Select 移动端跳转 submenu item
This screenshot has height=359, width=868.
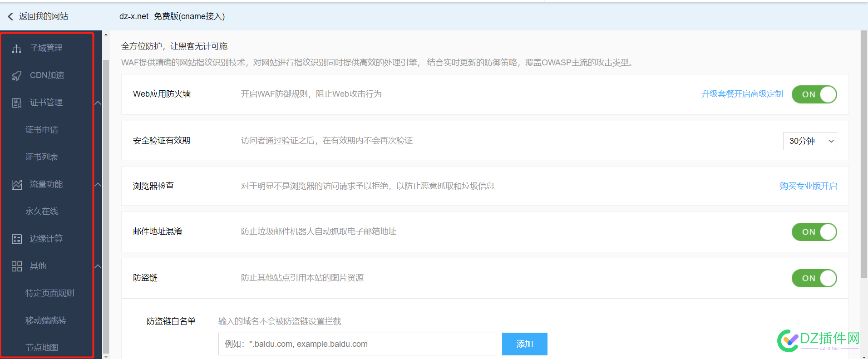pyautogui.click(x=46, y=320)
